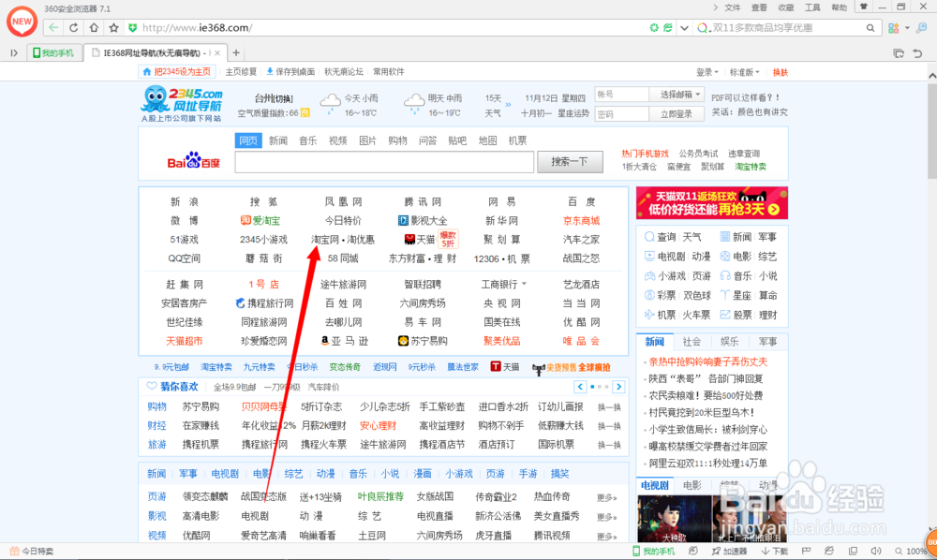
Task: Open the 收藏 menu
Action: point(786,7)
